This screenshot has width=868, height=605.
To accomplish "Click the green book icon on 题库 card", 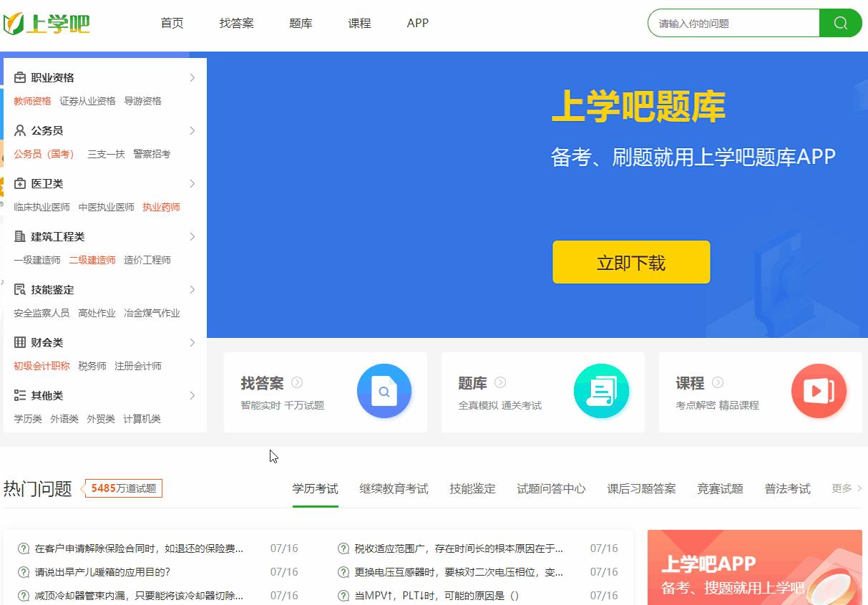I will (x=601, y=391).
